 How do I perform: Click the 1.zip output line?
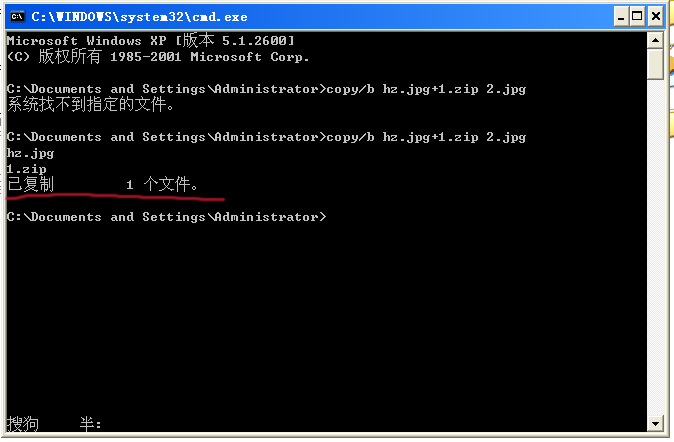pos(26,169)
